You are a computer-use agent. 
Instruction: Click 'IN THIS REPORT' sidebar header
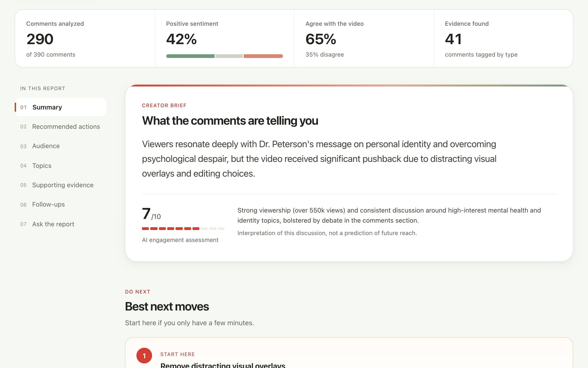[43, 88]
